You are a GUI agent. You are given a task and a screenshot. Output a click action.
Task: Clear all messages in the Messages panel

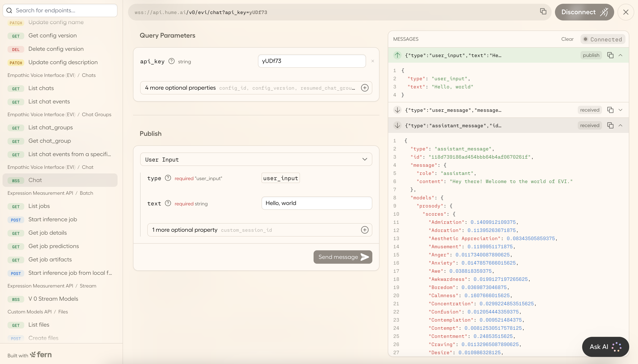click(567, 39)
